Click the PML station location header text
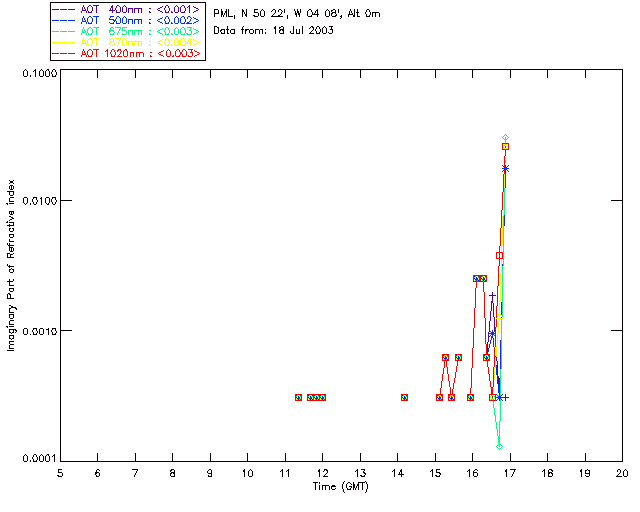640x512 pixels. (297, 14)
